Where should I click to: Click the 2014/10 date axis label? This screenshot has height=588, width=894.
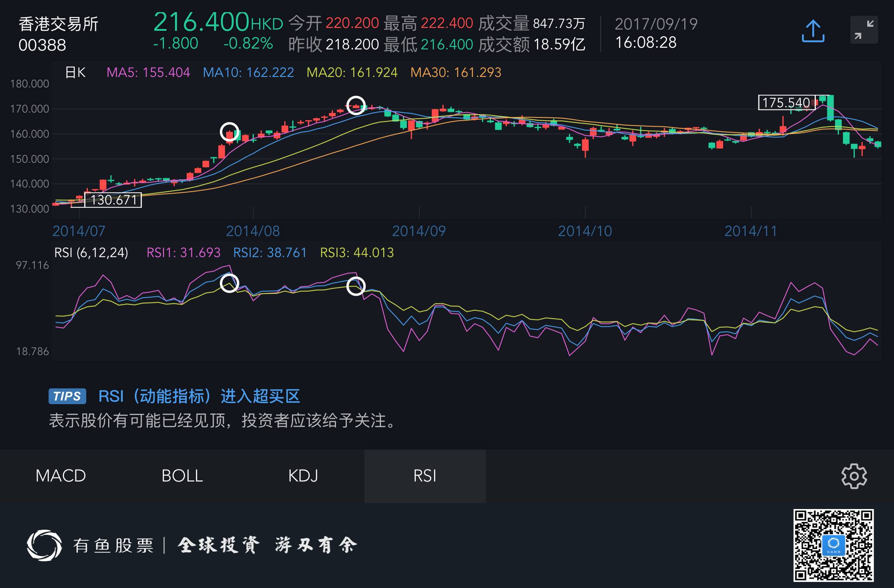585,231
